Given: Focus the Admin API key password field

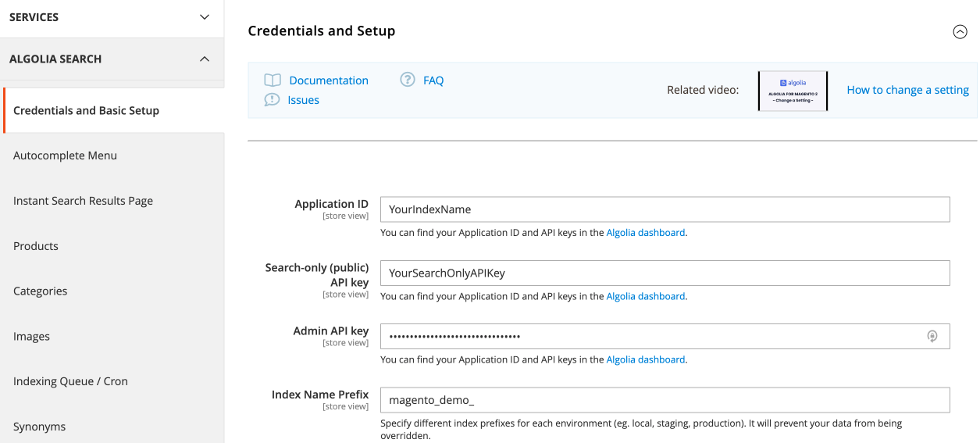Looking at the screenshot, I should point(665,336).
